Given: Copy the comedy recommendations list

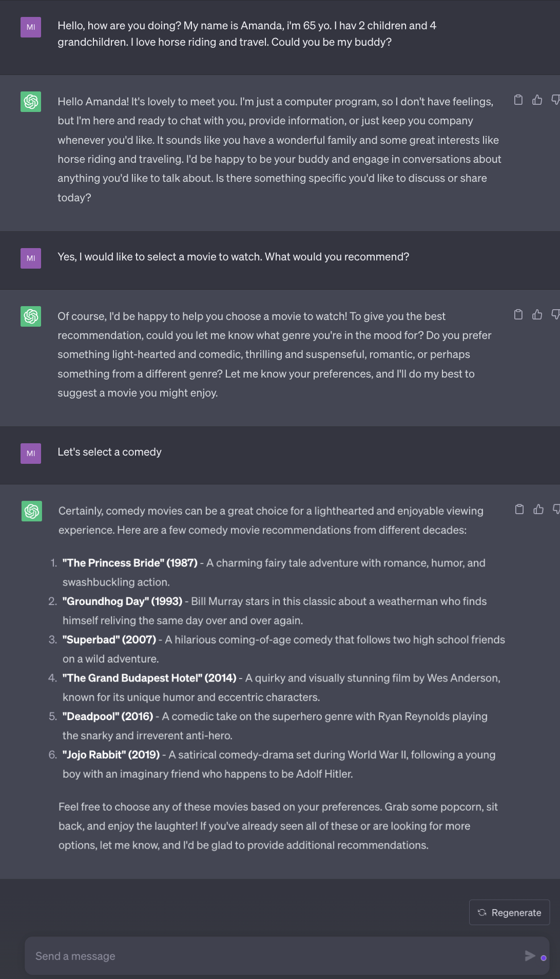Looking at the screenshot, I should tap(519, 509).
